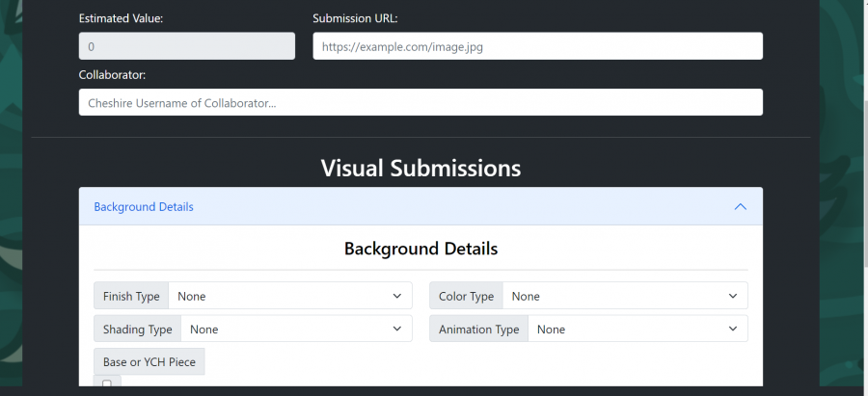Screen dimensions: 868x396
Task: Click the Estimated Value field
Action: (x=186, y=46)
